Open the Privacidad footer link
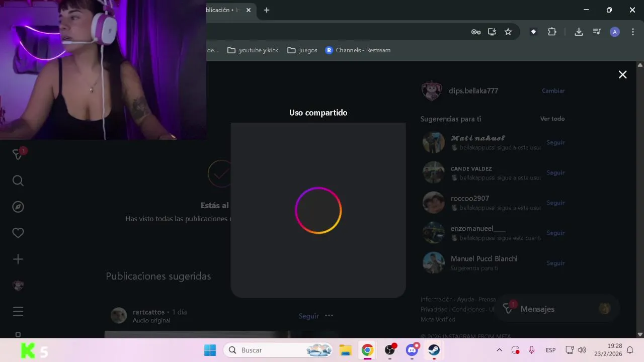Screen dimensions: 644x362 434,309
